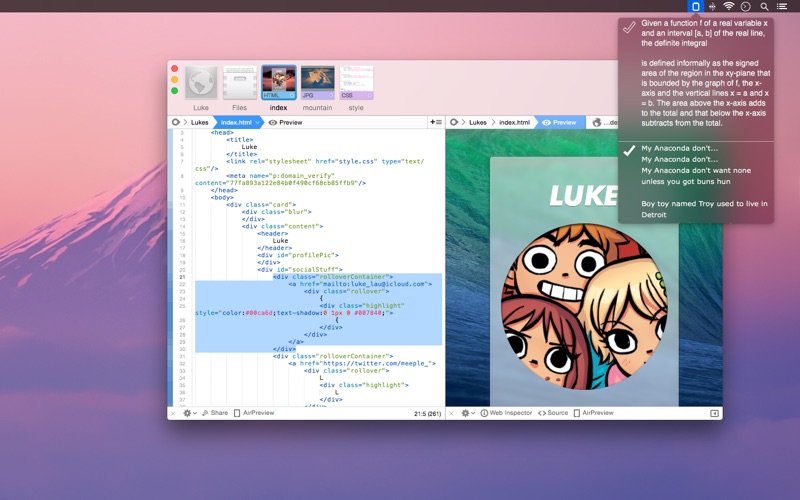The width and height of the screenshot is (800, 500).
Task: Open the Luke site globe tab
Action: tap(201, 82)
